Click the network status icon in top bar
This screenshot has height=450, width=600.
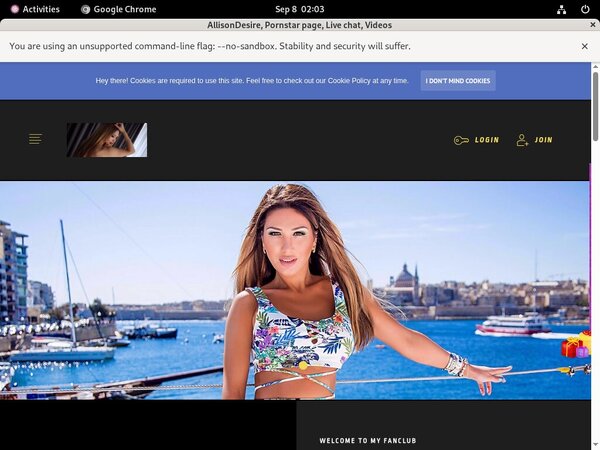(561, 9)
